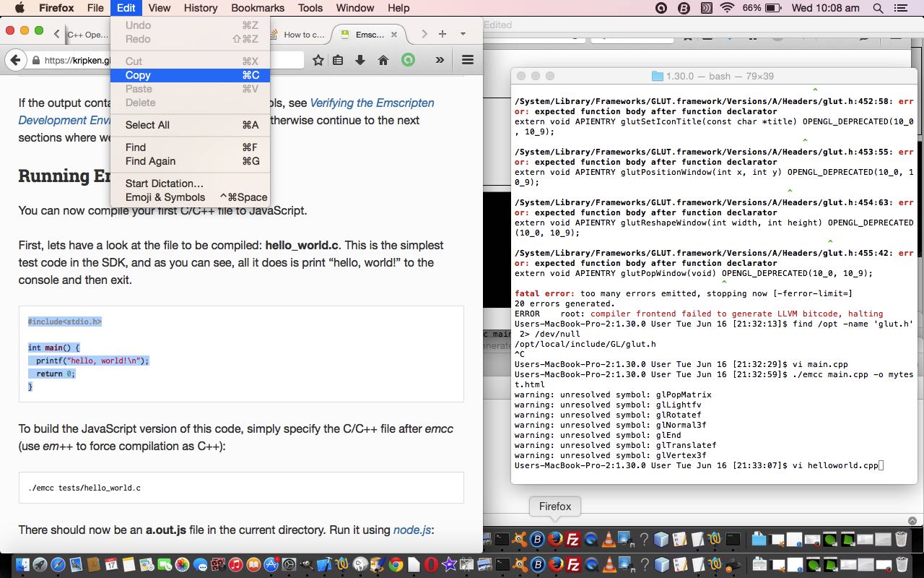The width and height of the screenshot is (924, 578).
Task: Click '/opt/local/include/GL/glut.h' in Terminal
Action: (585, 344)
